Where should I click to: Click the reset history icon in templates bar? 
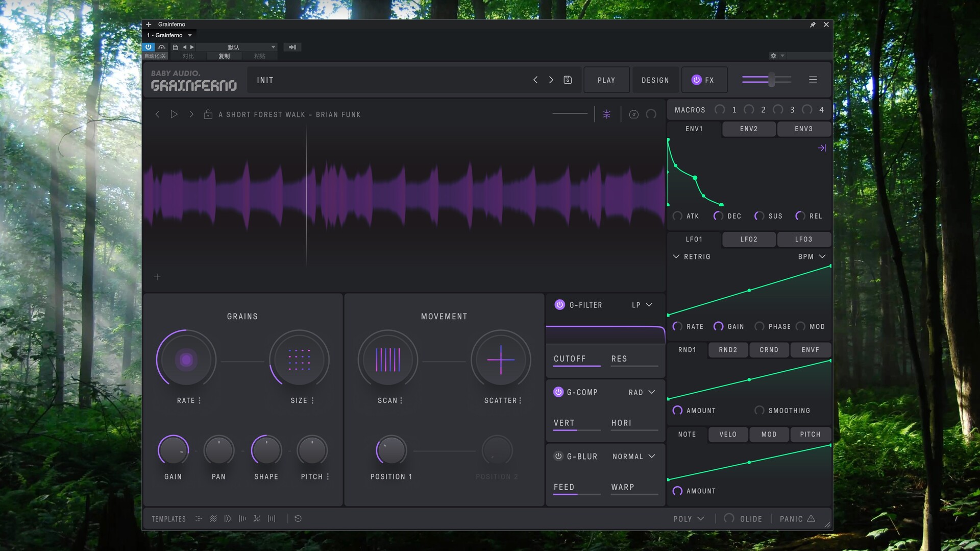pyautogui.click(x=298, y=518)
